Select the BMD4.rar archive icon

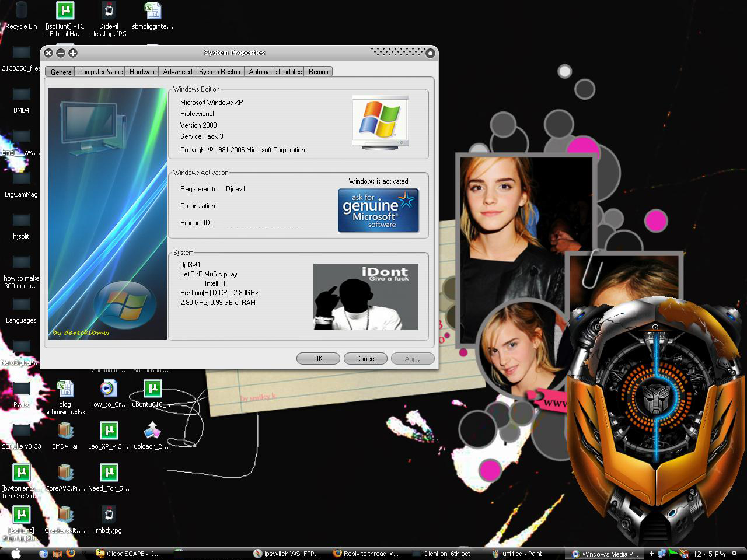click(65, 432)
